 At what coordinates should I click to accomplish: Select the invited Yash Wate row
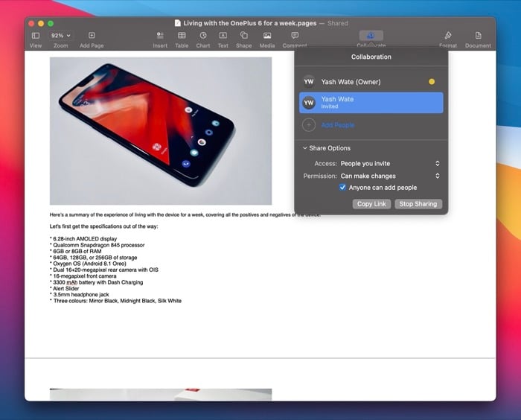371,103
